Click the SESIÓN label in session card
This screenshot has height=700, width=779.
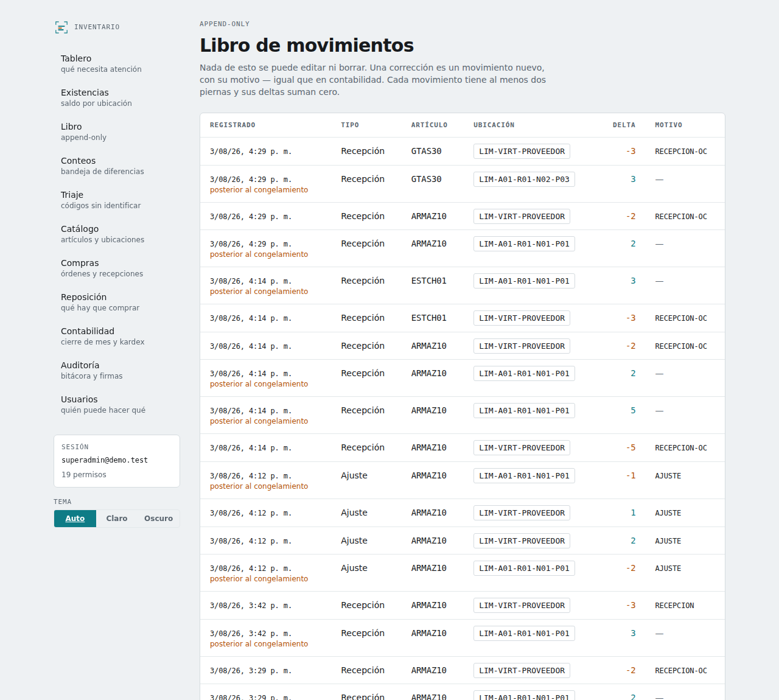(x=75, y=447)
